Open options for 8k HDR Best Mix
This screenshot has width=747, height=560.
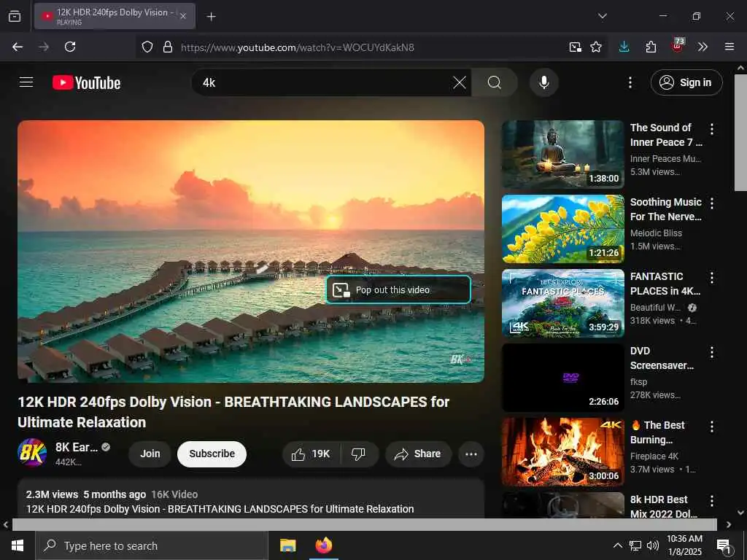pyautogui.click(x=712, y=501)
